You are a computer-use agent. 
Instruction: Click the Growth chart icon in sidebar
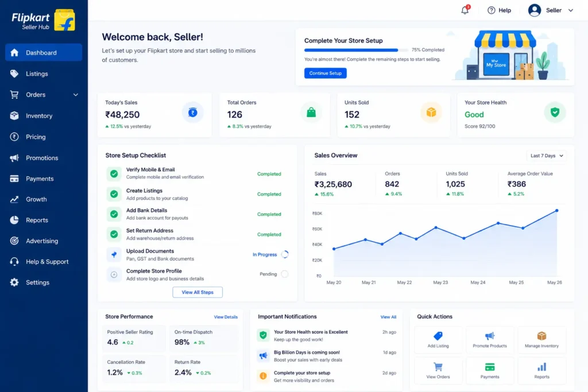[x=14, y=199]
